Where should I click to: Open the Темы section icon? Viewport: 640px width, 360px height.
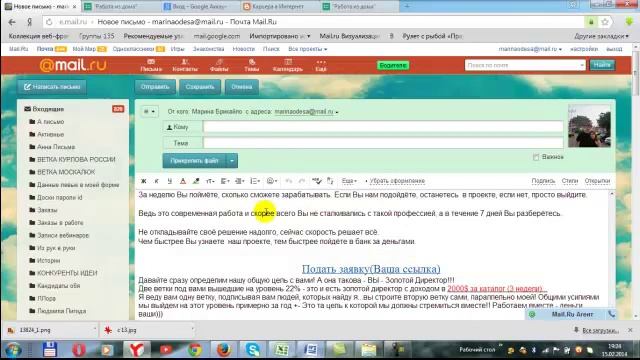point(251,65)
